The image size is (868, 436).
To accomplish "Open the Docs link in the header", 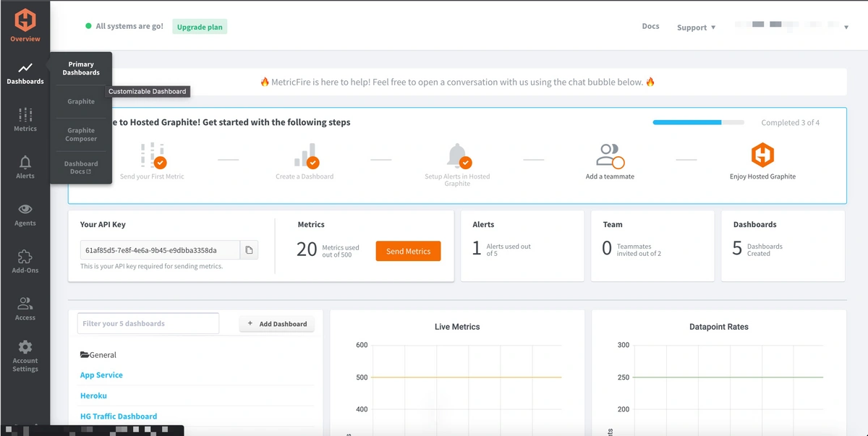I will (650, 27).
